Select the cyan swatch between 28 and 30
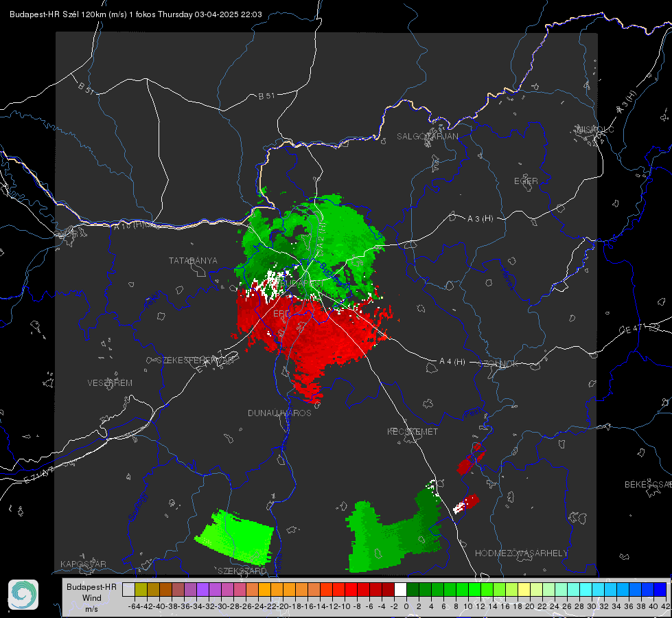This screenshot has height=618, width=672. coord(586,590)
